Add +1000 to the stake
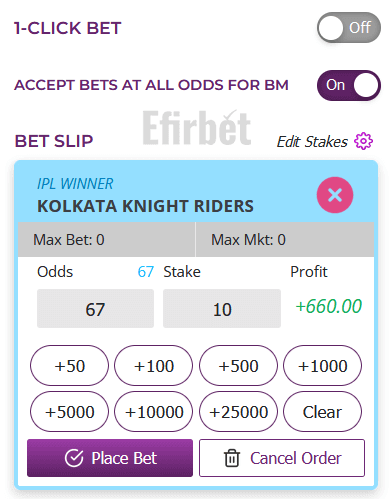Screen dimensions: 391x499 coord(322,366)
